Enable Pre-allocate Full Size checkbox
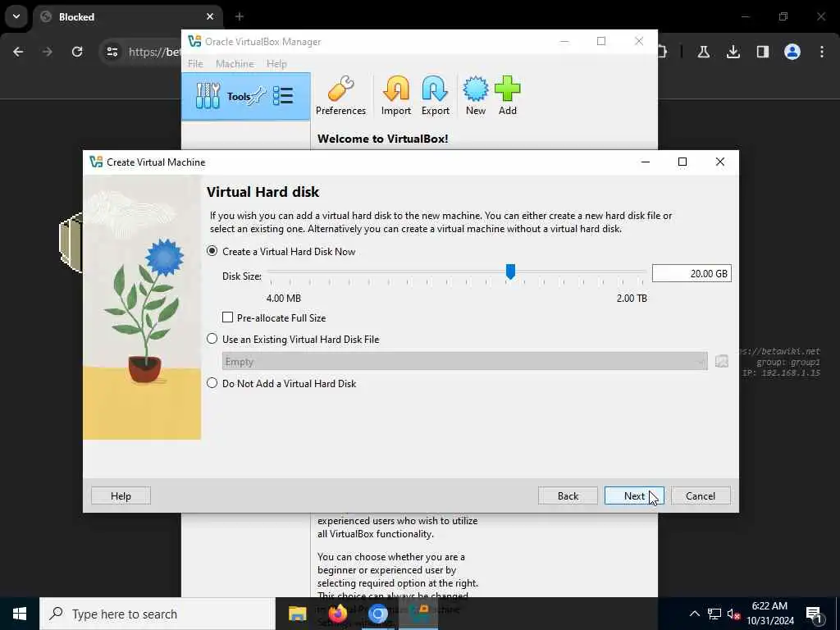The height and width of the screenshot is (630, 840). tap(228, 317)
